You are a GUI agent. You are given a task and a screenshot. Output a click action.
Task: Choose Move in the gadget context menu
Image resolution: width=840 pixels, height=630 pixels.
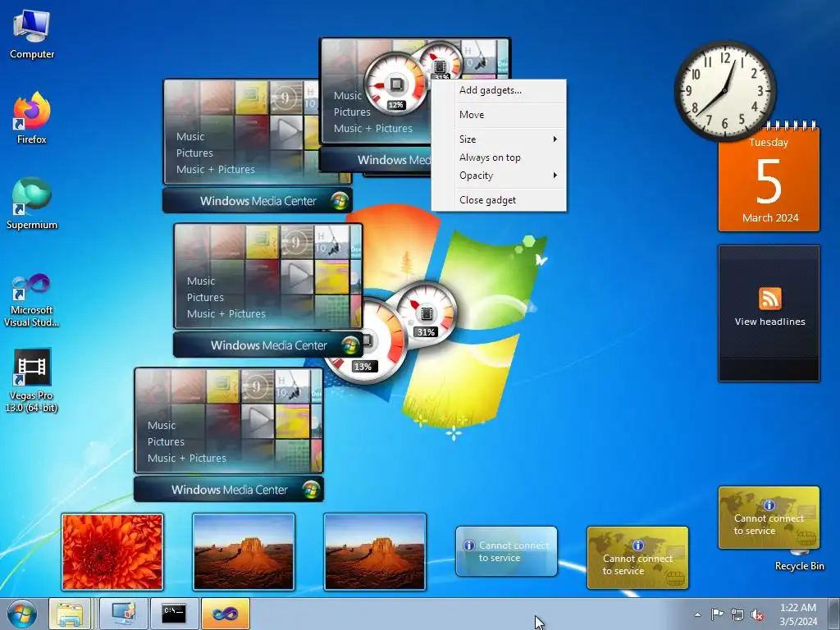point(499,115)
